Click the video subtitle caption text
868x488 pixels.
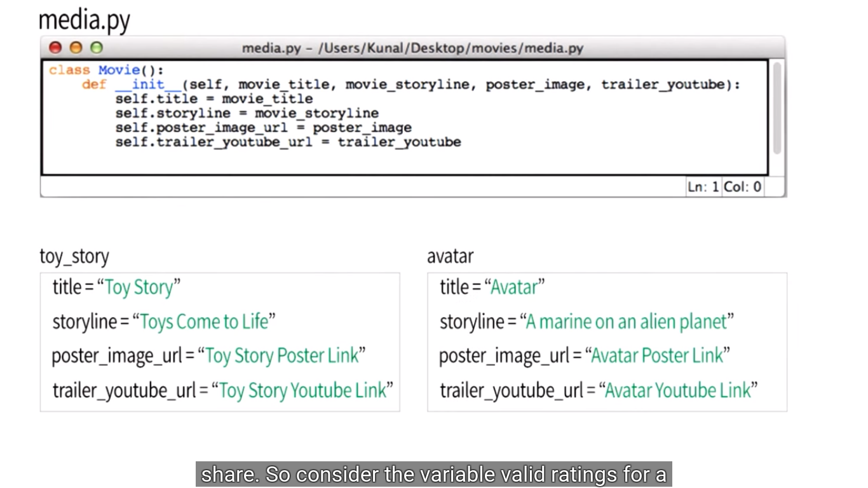tap(433, 475)
